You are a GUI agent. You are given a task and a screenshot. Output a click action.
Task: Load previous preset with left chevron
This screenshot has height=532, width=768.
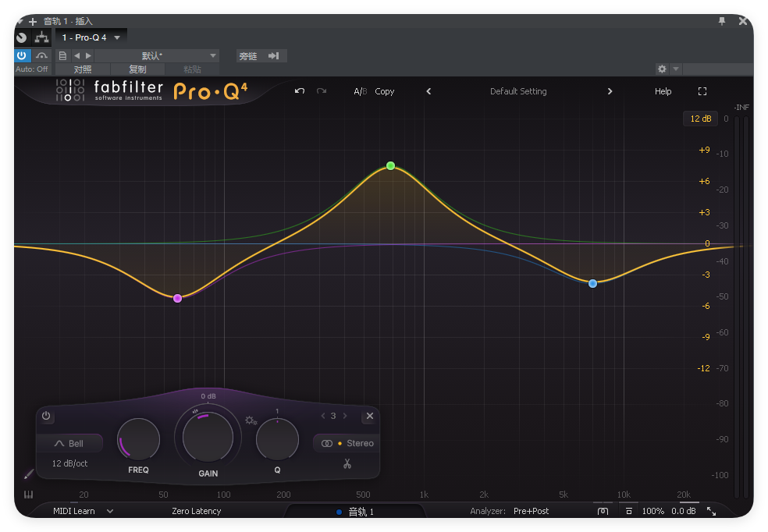[428, 91]
